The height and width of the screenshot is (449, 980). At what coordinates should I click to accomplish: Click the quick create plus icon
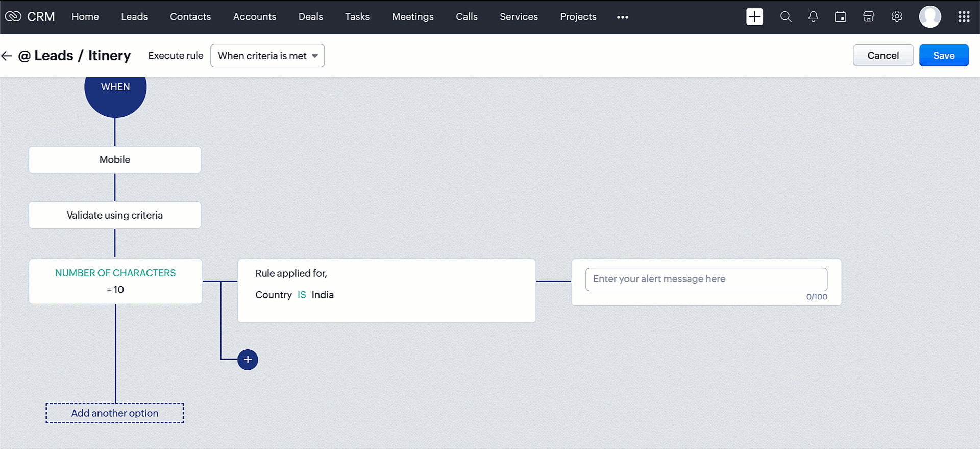(x=754, y=16)
